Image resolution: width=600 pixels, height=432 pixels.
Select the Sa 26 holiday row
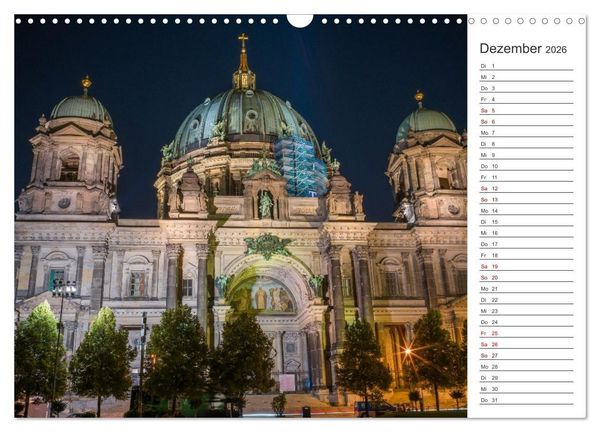527,344
